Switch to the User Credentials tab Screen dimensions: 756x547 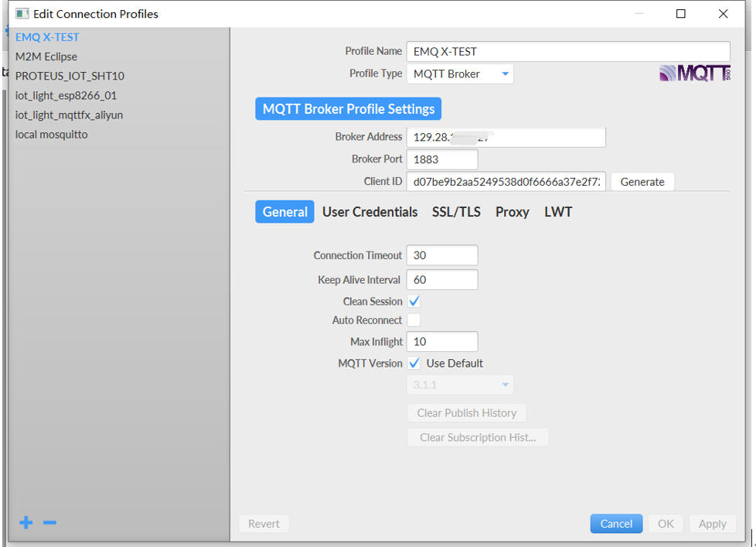(369, 211)
